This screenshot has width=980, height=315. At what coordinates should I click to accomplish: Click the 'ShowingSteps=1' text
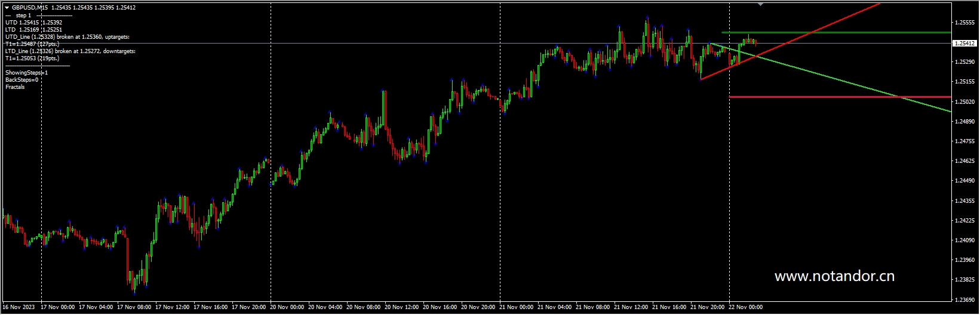26,73
